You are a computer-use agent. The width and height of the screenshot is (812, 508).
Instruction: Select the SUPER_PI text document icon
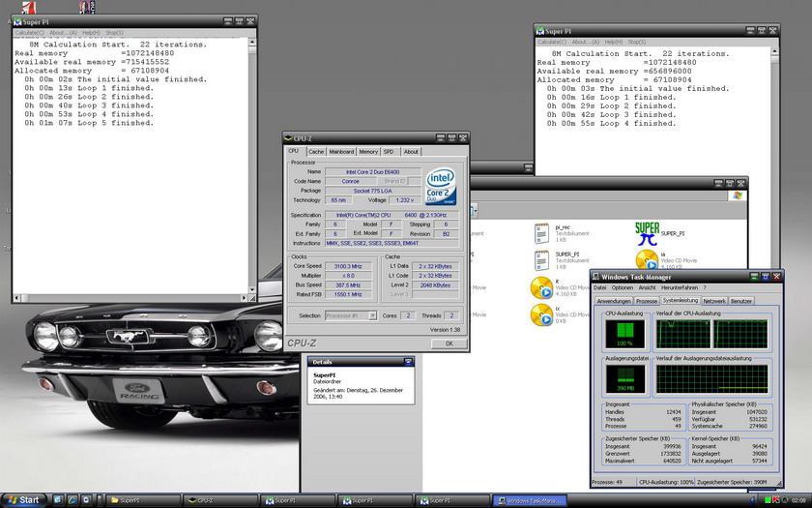pos(541,260)
